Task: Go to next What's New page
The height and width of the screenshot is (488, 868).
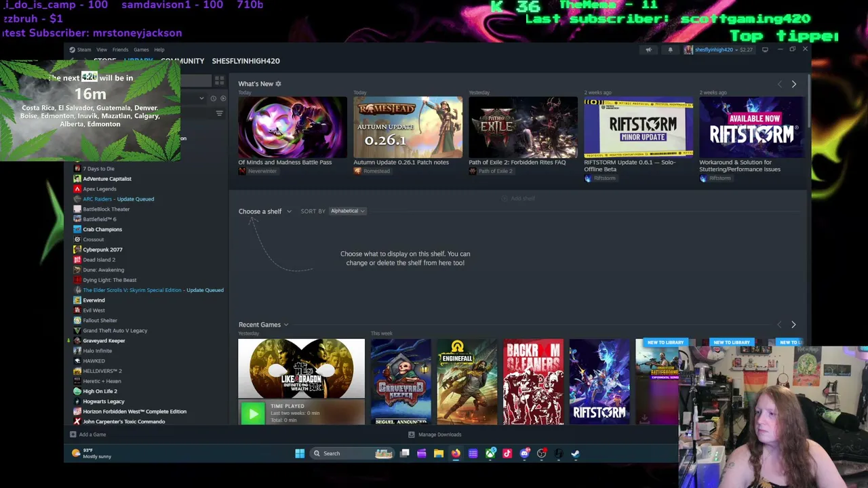Action: pyautogui.click(x=794, y=84)
